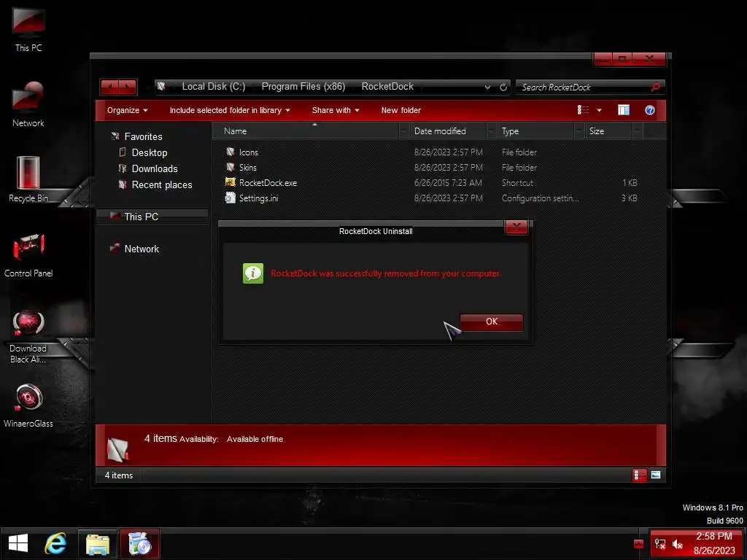Select Local Disk (C:) breadcrumb
The height and width of the screenshot is (560, 747).
(214, 87)
